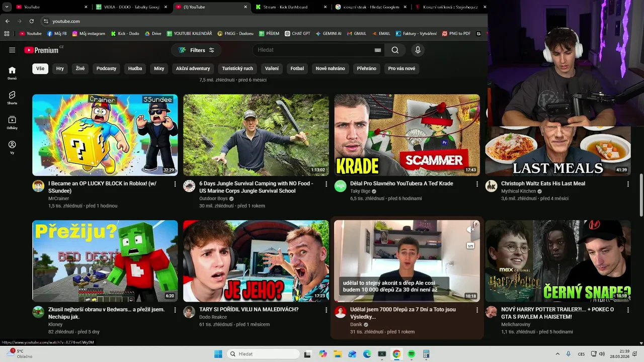
Task: Click the search magnifier button
Action: click(x=395, y=50)
